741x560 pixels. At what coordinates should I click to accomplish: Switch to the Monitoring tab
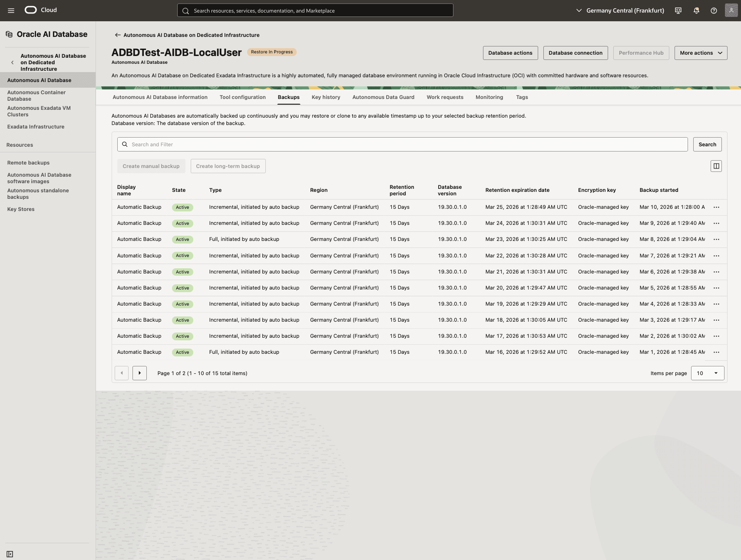tap(490, 97)
